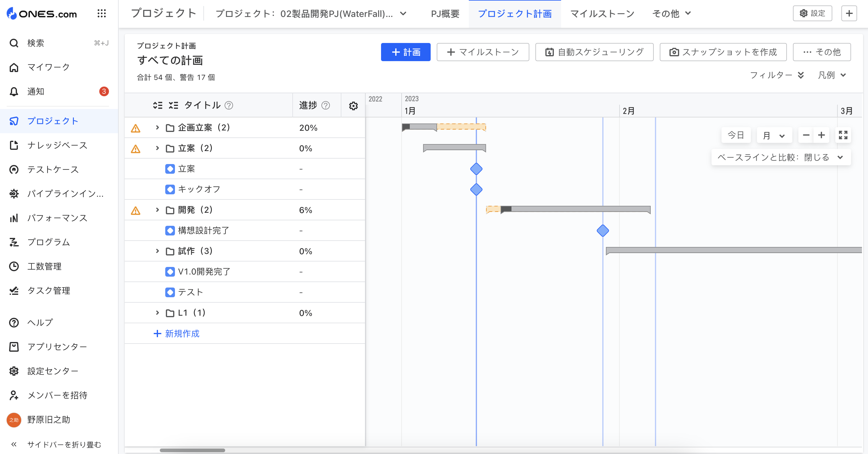Zoom out timeline with minus button
868x454 pixels.
point(806,135)
